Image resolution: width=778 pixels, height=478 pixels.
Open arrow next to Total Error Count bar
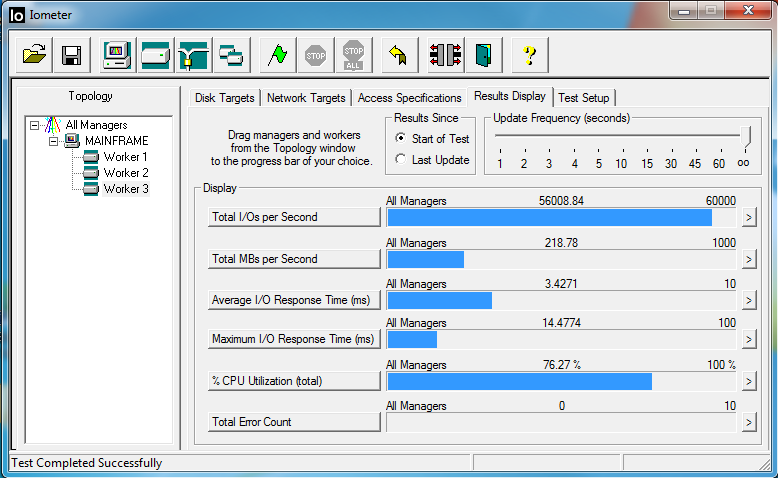[749, 422]
